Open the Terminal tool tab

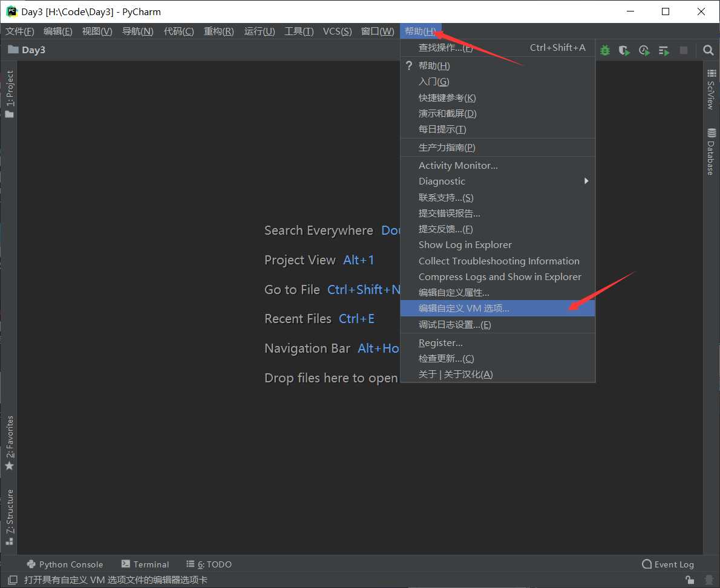(x=145, y=564)
